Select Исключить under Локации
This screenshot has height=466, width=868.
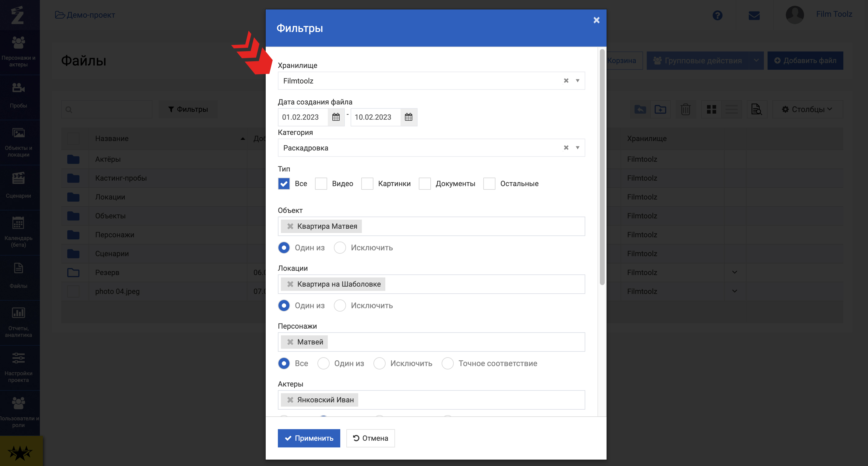coord(340,305)
